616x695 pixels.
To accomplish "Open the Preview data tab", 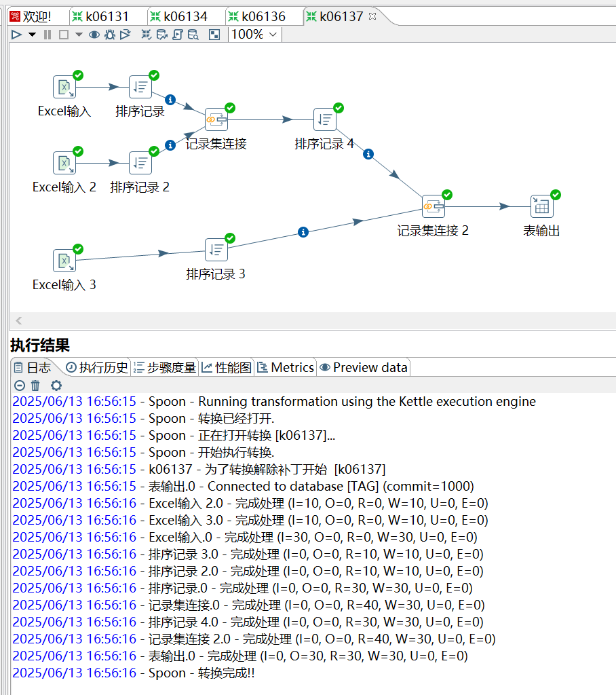I will point(364,367).
